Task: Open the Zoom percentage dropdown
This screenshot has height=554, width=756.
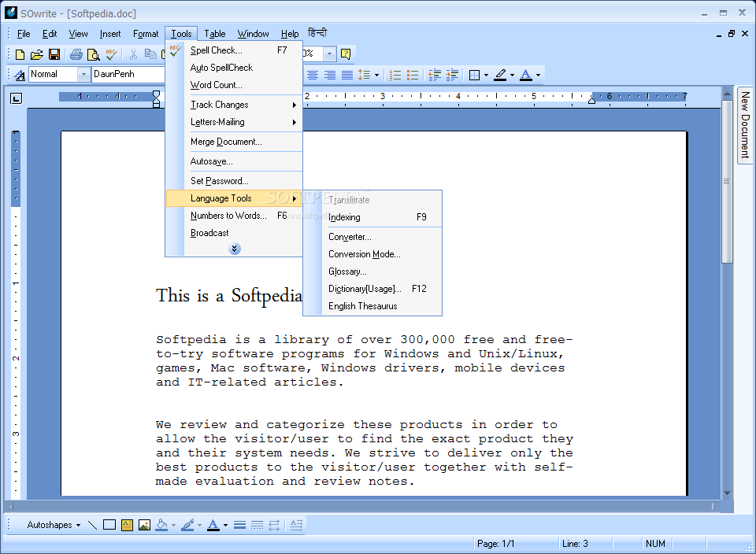Action: tap(329, 54)
